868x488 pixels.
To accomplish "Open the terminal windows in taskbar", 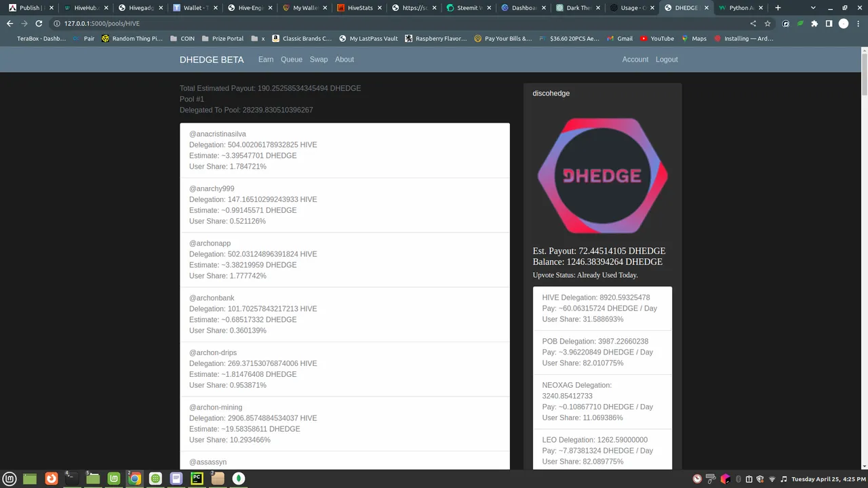I will point(71,479).
